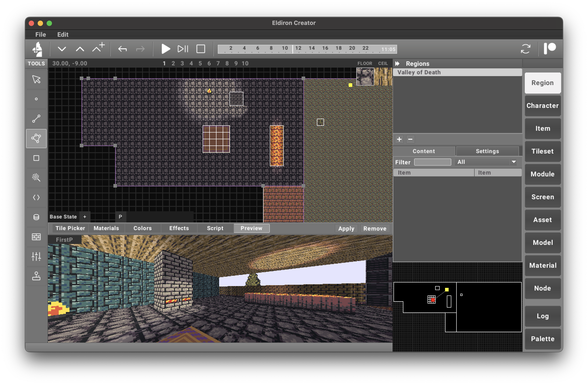This screenshot has width=588, height=385.
Task: Remove region with the minus button
Action: [410, 139]
